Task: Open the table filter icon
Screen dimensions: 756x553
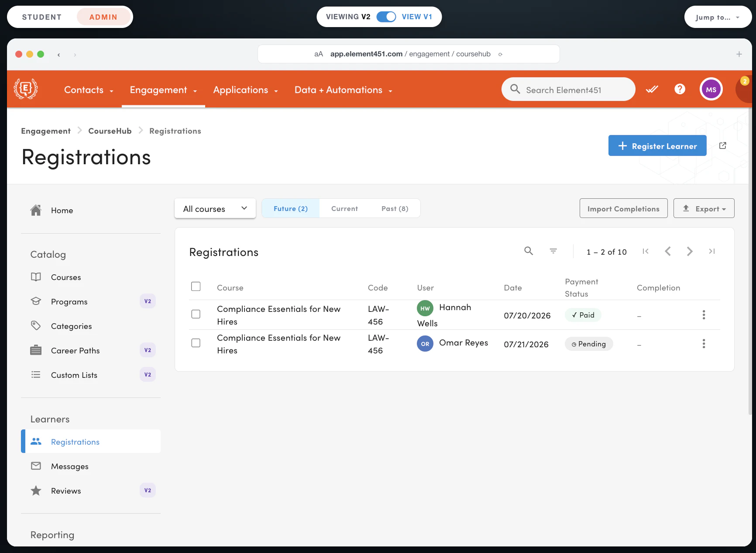Action: pos(553,251)
